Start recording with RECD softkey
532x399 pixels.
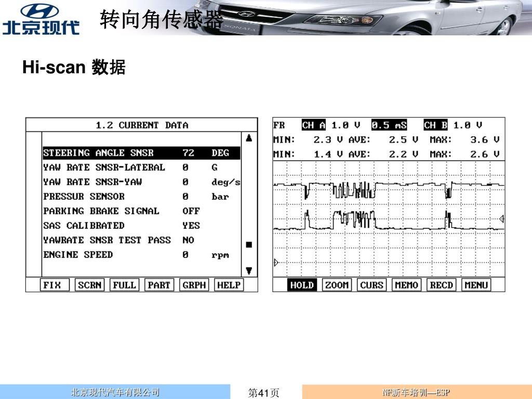pos(442,285)
